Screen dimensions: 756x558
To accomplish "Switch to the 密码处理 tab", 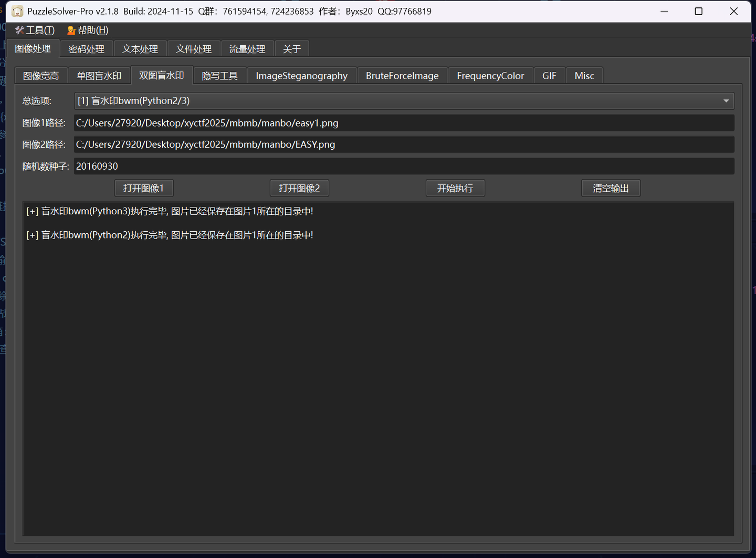I will [x=87, y=49].
